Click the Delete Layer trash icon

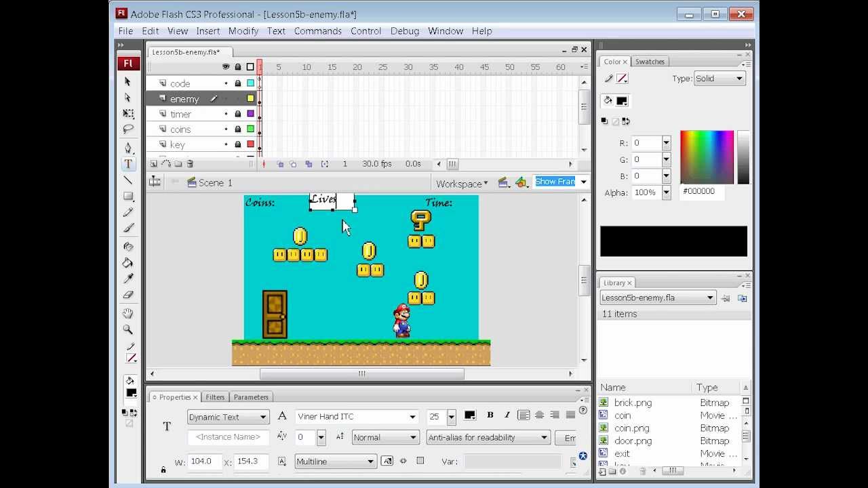190,164
